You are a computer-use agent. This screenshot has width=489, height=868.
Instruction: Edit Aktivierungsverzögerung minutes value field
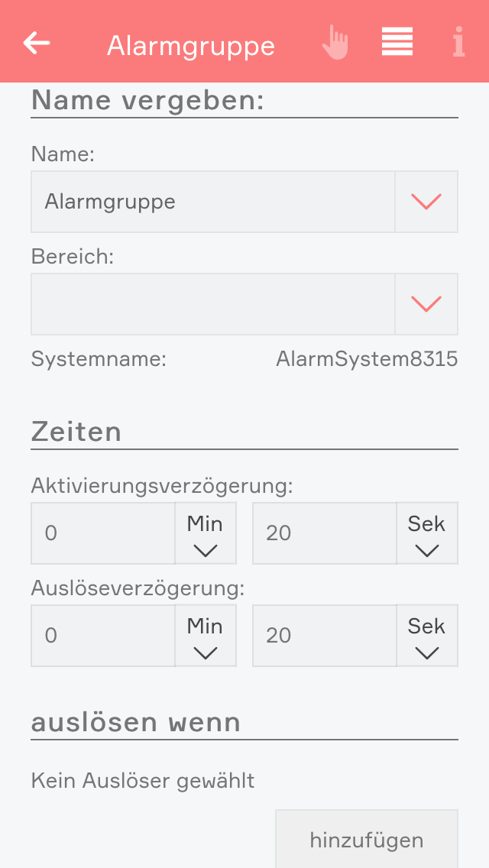103,533
